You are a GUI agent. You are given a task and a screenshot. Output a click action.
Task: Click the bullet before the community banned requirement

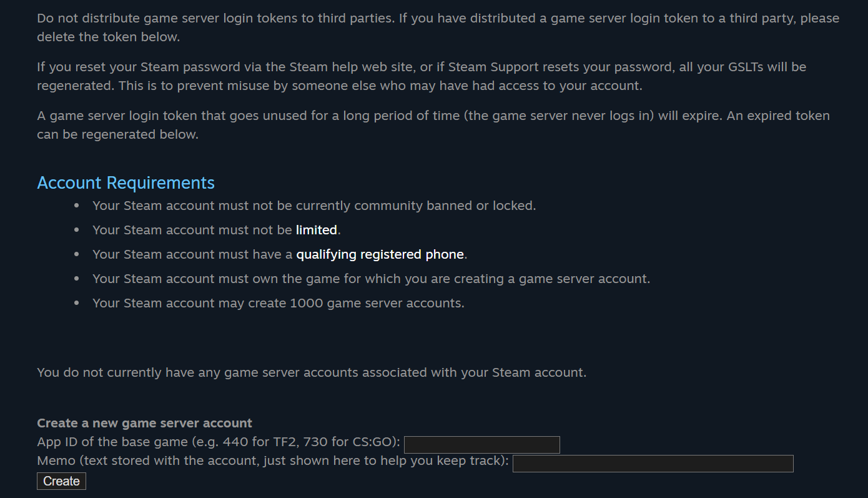(x=77, y=206)
